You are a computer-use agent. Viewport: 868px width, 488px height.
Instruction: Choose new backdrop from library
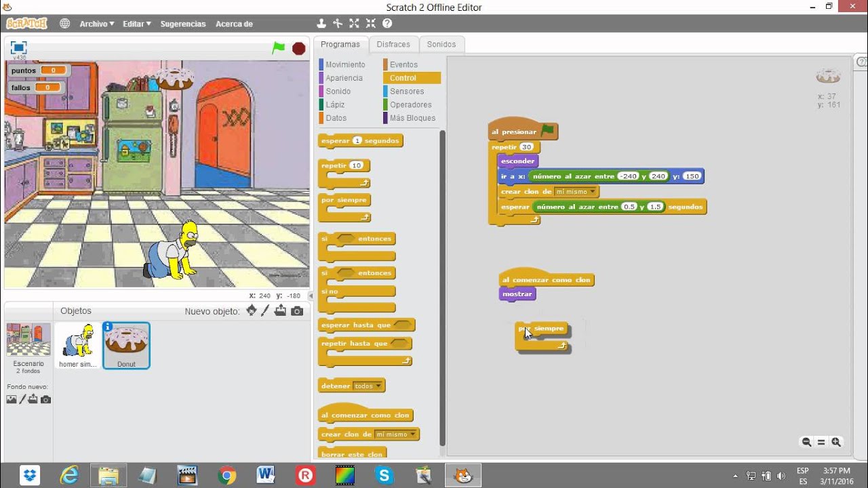[x=12, y=399]
